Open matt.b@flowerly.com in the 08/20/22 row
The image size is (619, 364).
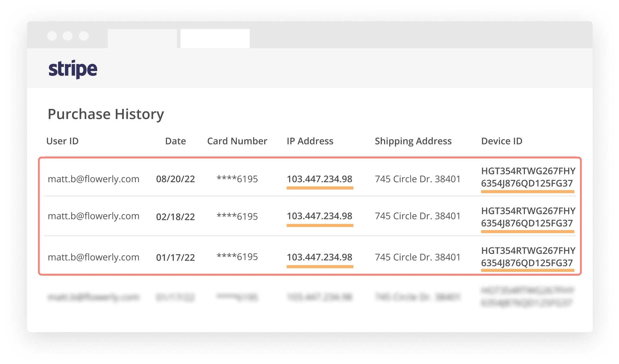pyautogui.click(x=93, y=179)
